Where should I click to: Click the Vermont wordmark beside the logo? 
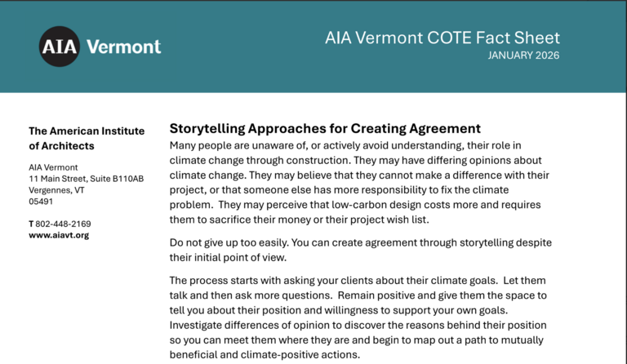coord(123,47)
